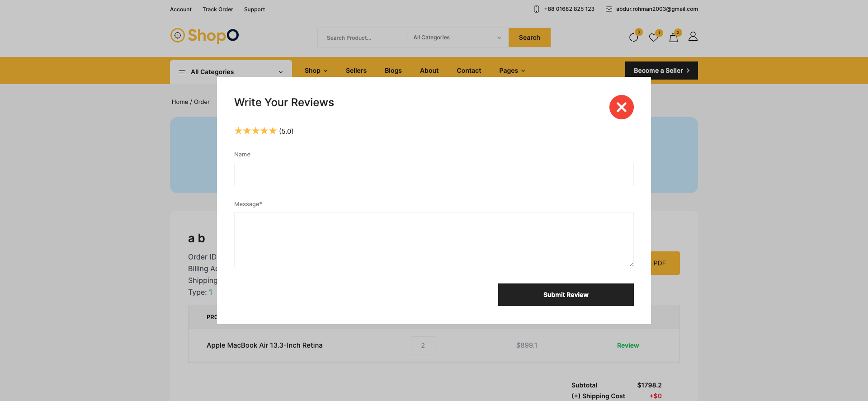
Task: Click the user profile icon
Action: tap(693, 37)
